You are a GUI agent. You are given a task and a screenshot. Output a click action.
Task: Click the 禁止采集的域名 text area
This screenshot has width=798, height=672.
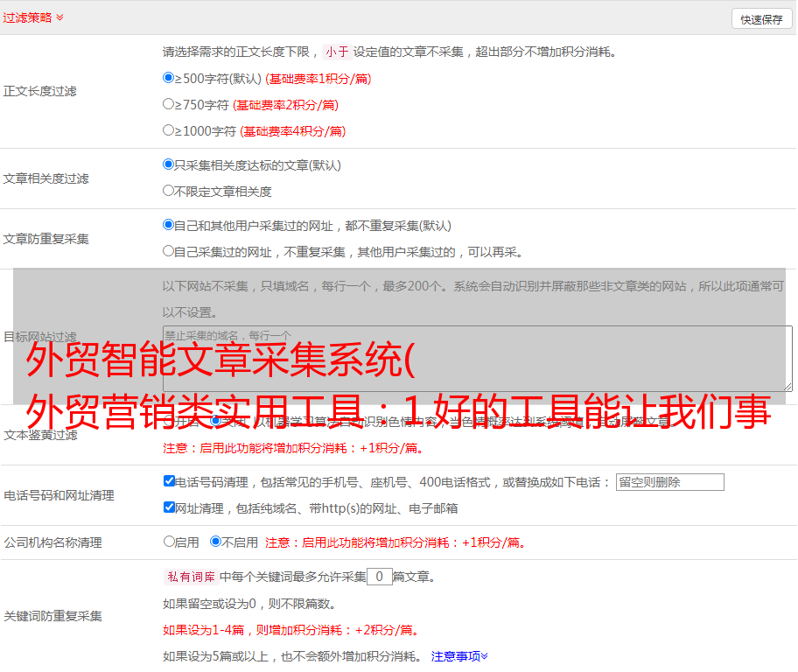[477, 359]
